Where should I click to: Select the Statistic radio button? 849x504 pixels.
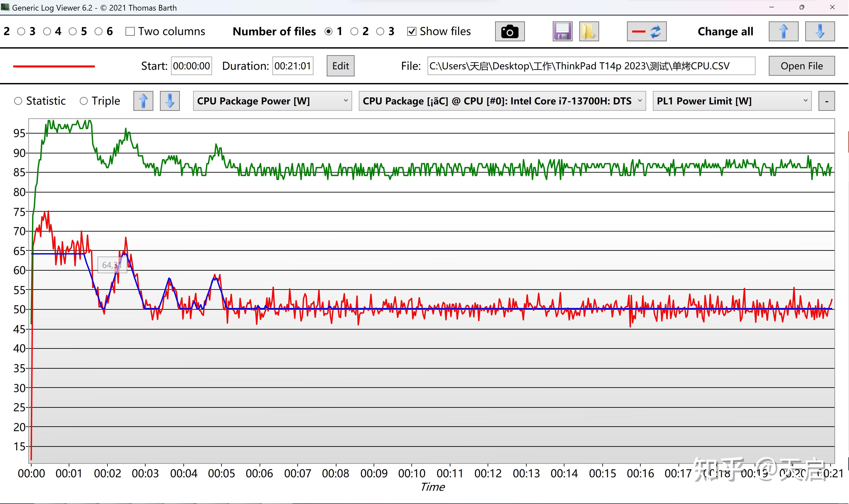pos(18,101)
